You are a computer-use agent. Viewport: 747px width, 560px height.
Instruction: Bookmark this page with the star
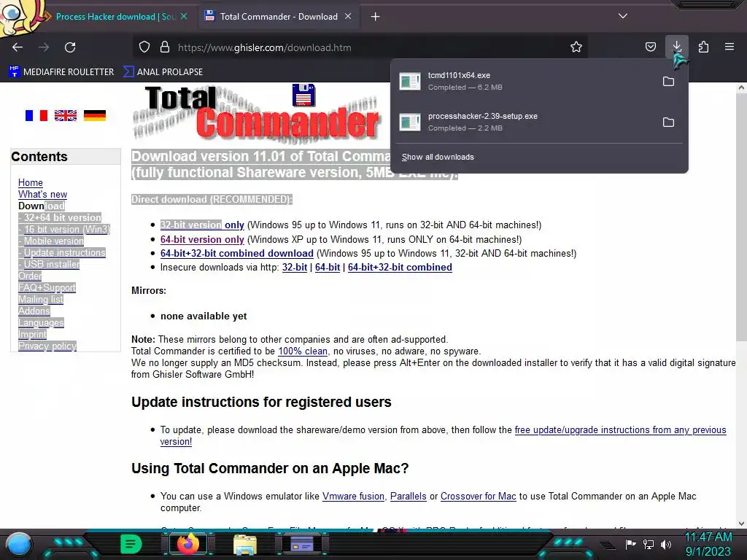(576, 47)
